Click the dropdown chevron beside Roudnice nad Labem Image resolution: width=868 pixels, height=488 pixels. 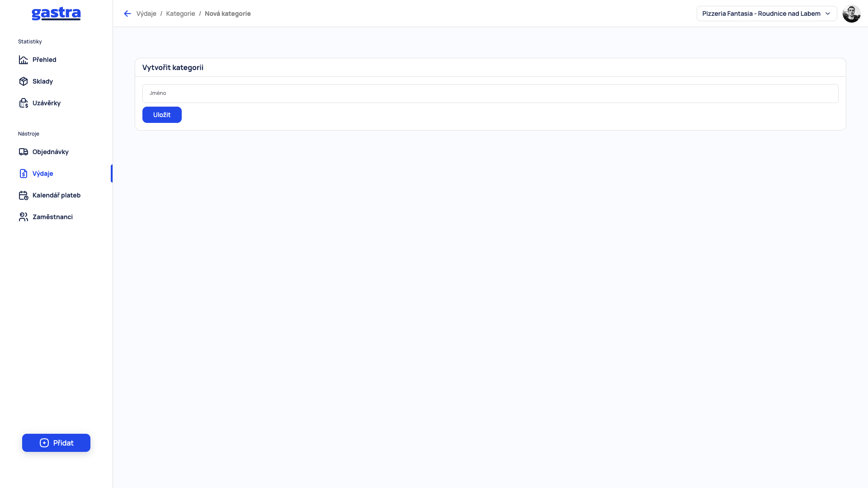click(828, 14)
